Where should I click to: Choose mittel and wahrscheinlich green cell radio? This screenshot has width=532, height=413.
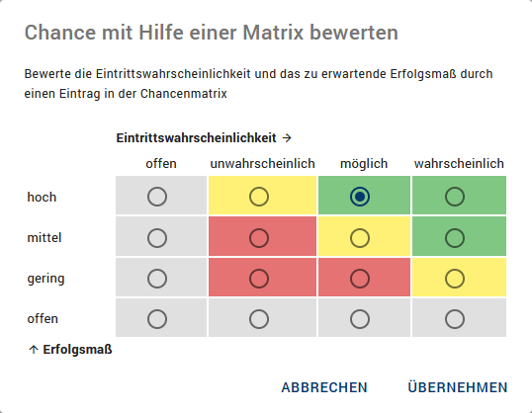click(x=455, y=238)
